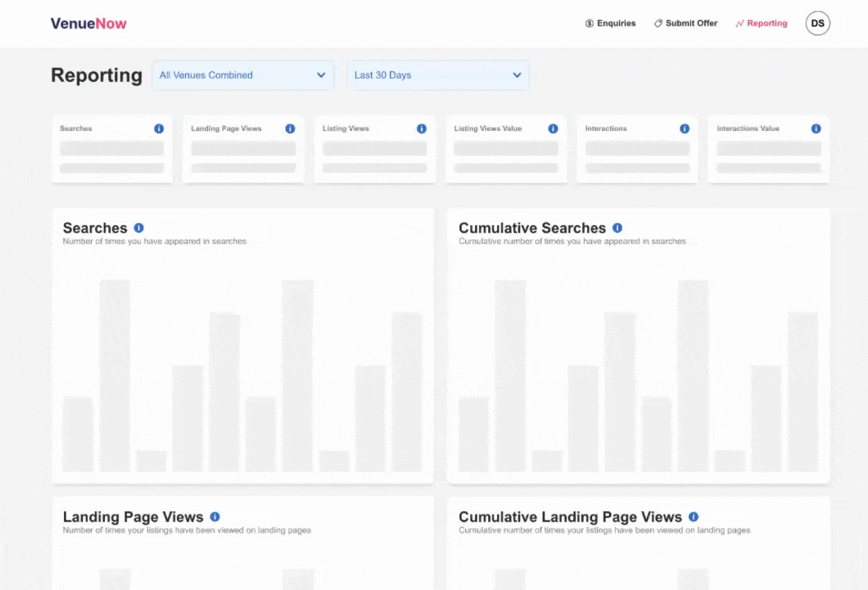Click info icon on Interactions Value card
The width and height of the screenshot is (868, 590).
tap(816, 129)
